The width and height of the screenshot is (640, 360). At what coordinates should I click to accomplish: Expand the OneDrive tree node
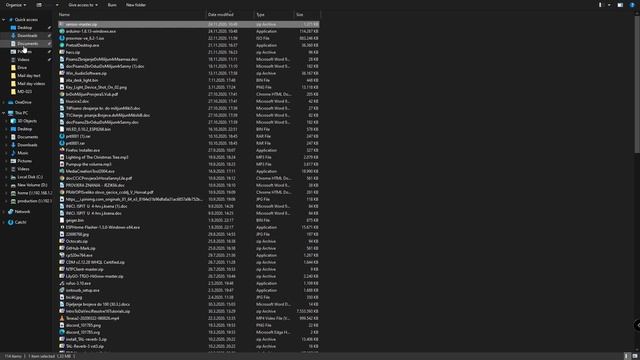(x=4, y=102)
